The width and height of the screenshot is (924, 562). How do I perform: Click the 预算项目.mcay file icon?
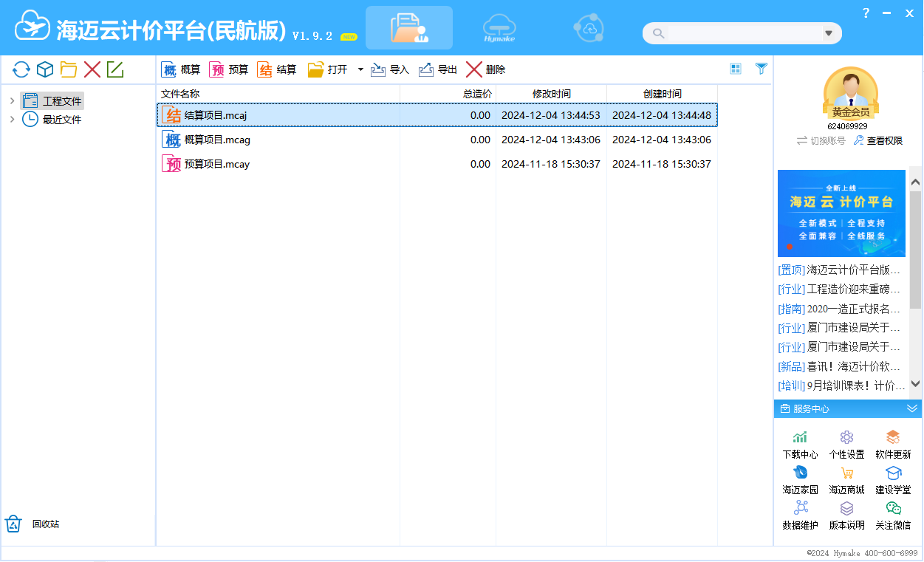[x=172, y=164]
